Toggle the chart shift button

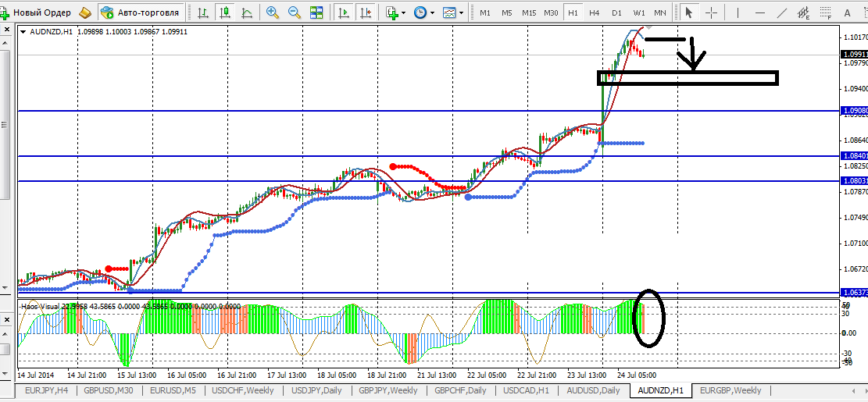pyautogui.click(x=365, y=12)
